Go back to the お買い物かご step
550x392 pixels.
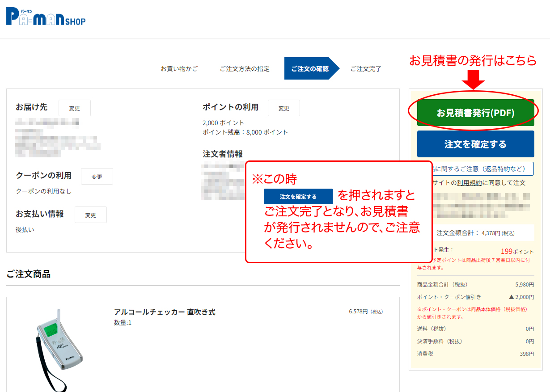(x=179, y=69)
